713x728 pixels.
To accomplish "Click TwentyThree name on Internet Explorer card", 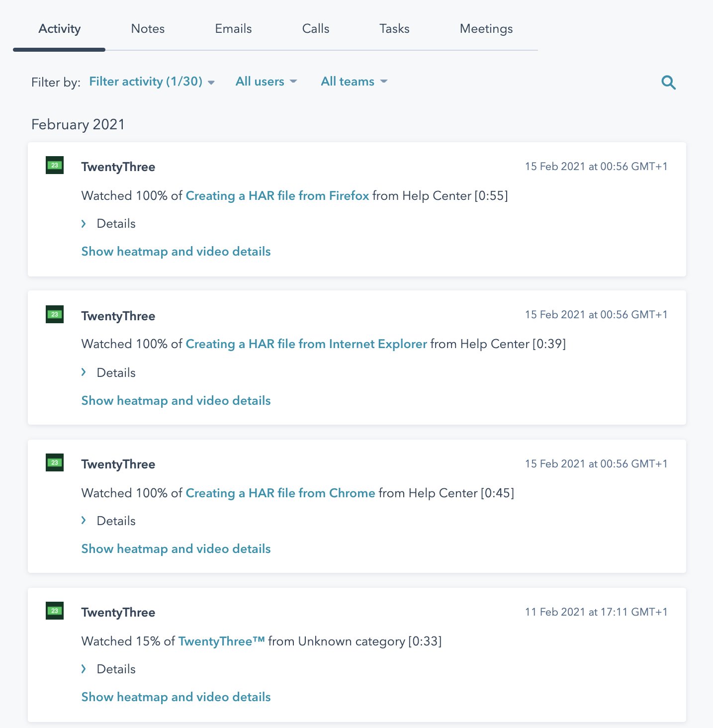I will pos(118,316).
